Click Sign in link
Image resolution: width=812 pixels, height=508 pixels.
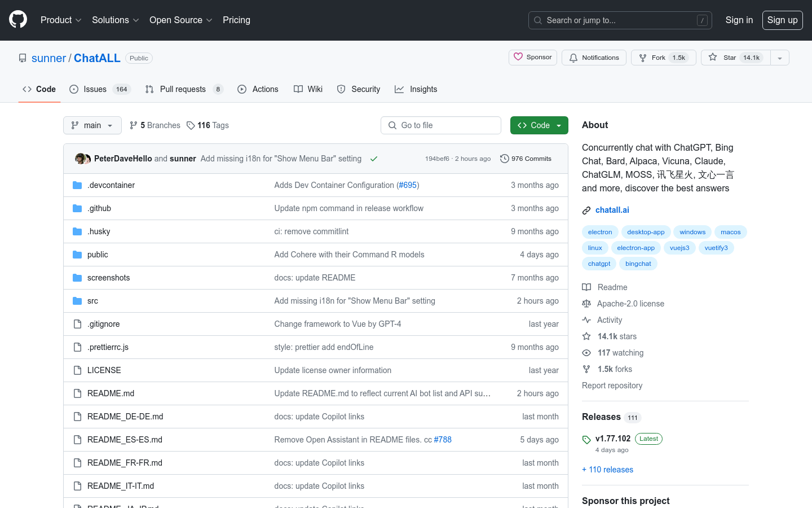coord(739,20)
